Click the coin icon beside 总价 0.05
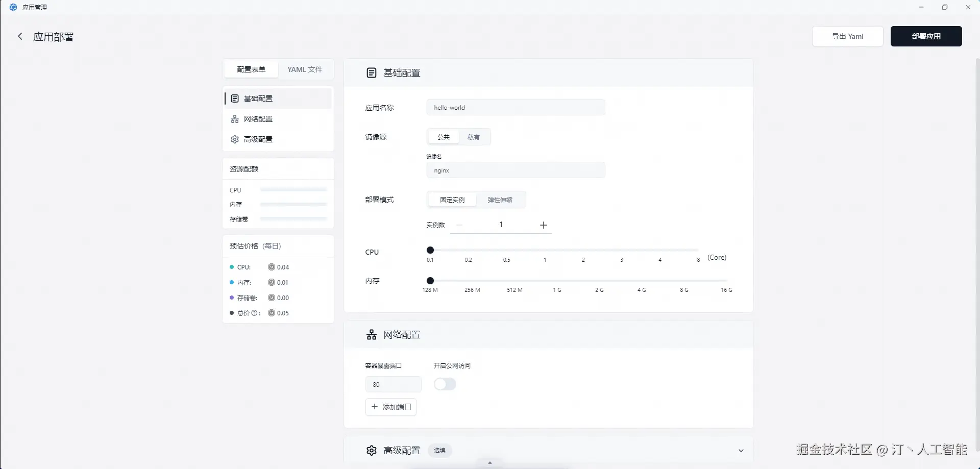The width and height of the screenshot is (980, 469). coord(272,313)
